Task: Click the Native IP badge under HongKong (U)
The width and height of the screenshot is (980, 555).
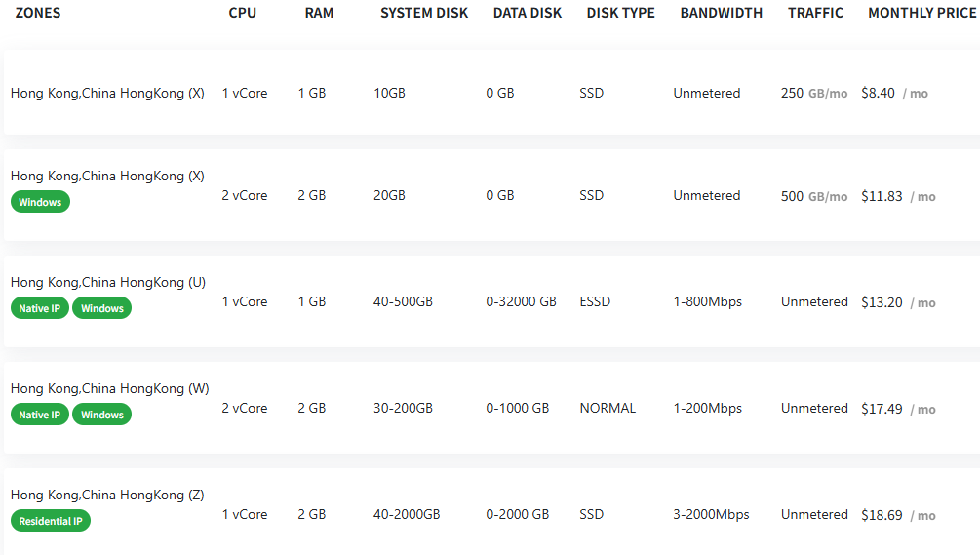Action: coord(40,308)
